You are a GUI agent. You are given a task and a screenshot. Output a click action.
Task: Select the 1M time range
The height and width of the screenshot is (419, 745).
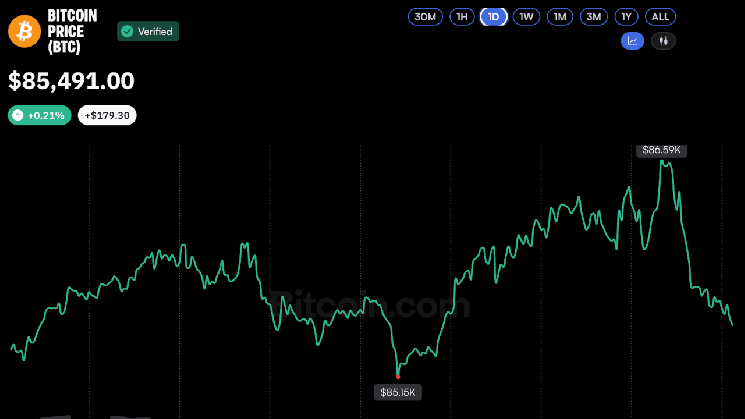560,17
